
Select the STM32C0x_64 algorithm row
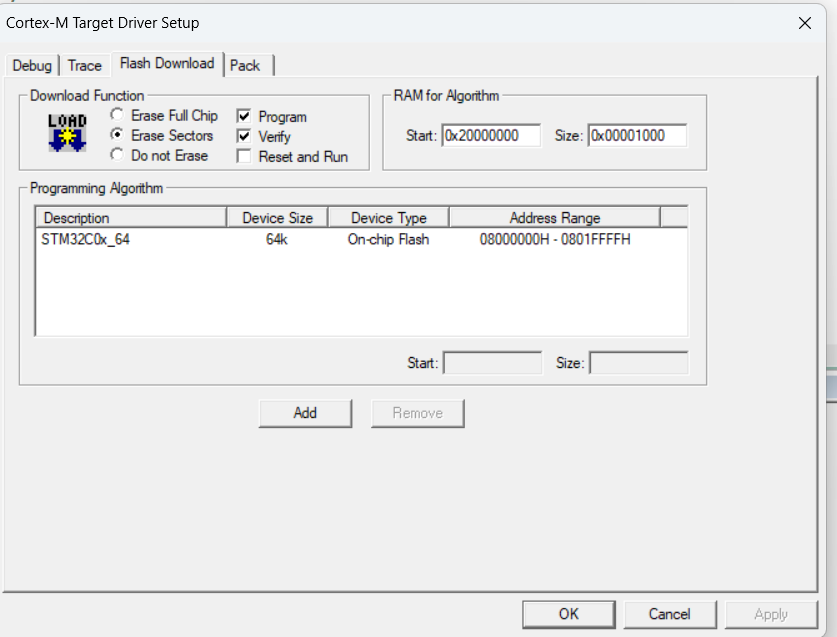[361, 239]
